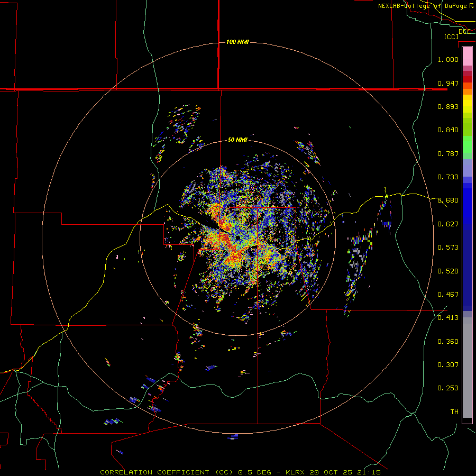Click the 0.733 legend value
This screenshot has width=476, height=476.
[448, 177]
